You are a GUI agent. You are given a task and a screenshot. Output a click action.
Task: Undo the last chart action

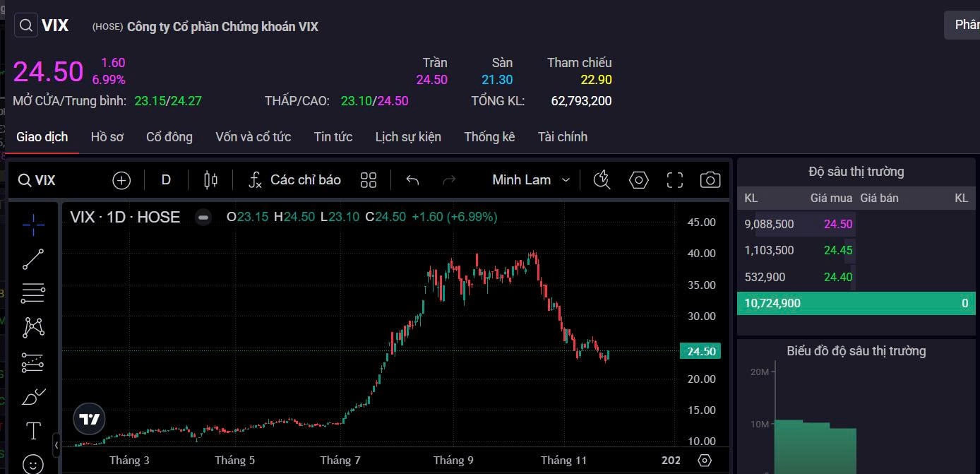[412, 180]
